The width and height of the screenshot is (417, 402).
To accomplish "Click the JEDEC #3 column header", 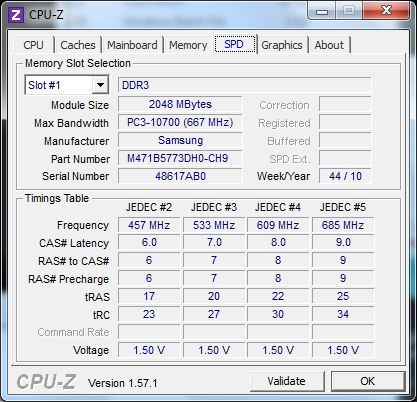I will [x=214, y=207].
